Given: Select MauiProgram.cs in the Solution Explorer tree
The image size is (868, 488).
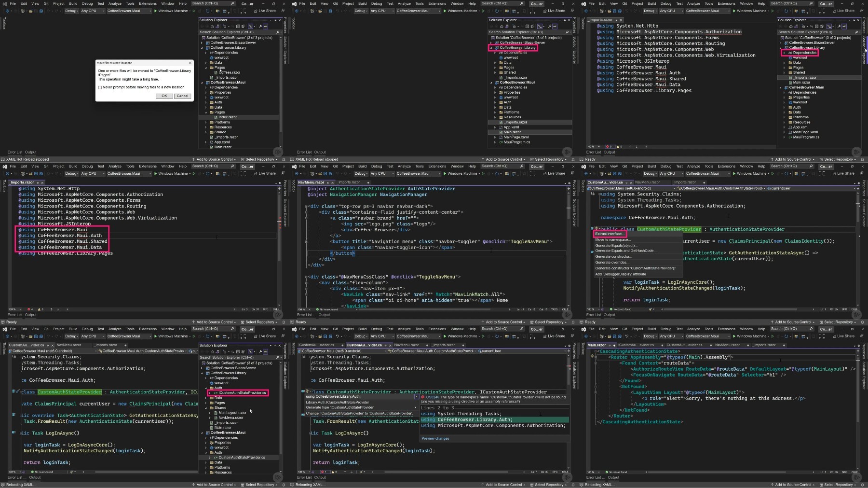Looking at the screenshot, I should [516, 142].
